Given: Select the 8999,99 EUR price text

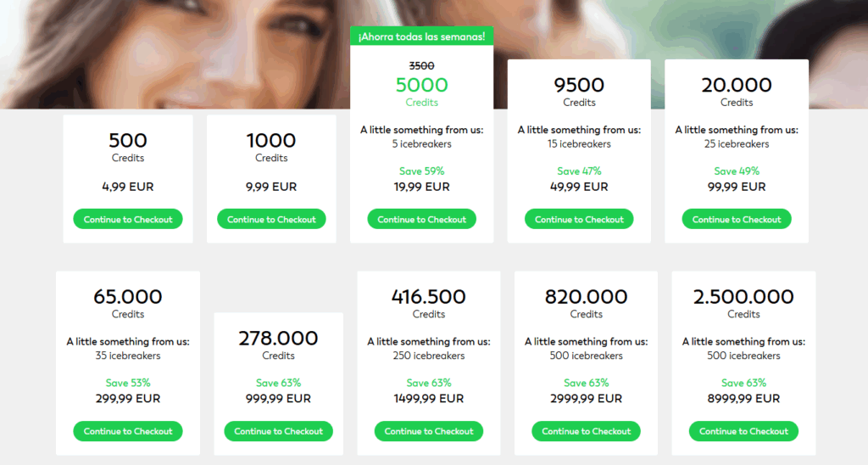Looking at the screenshot, I should 743,398.
